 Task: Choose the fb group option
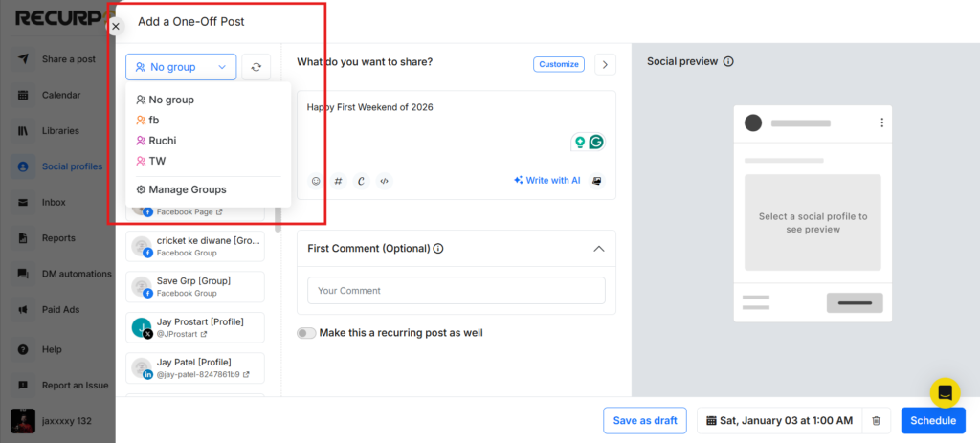tap(148, 120)
